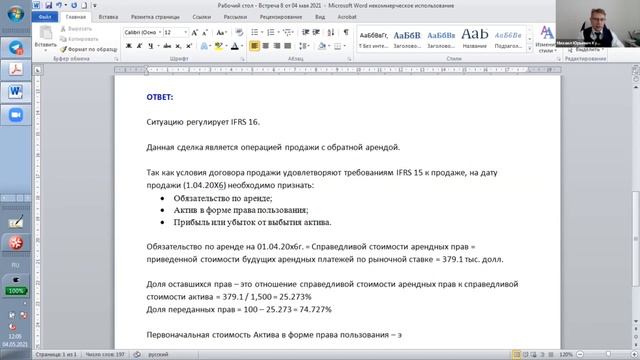Open highlight color dropdown arrow
The height and width of the screenshot is (360, 640).
point(226,46)
